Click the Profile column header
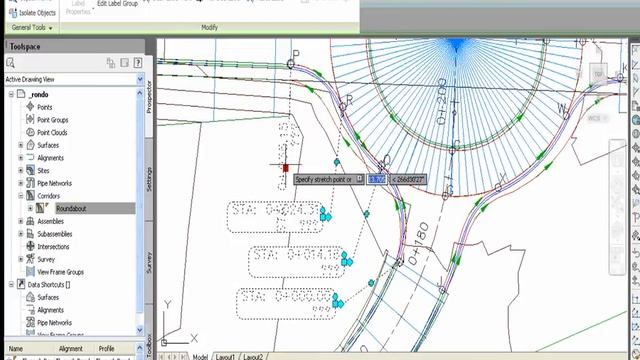Image resolution: width=640 pixels, height=360 pixels. tap(106, 349)
